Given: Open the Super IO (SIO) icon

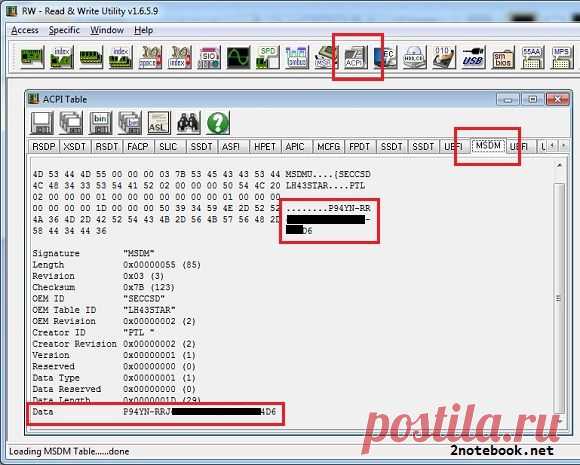Looking at the screenshot, I should pyautogui.click(x=209, y=57).
